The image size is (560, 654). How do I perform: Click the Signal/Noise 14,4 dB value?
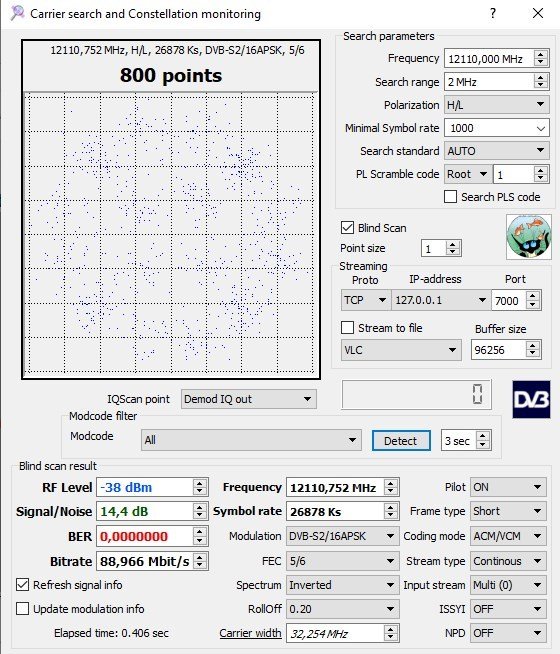click(x=124, y=511)
